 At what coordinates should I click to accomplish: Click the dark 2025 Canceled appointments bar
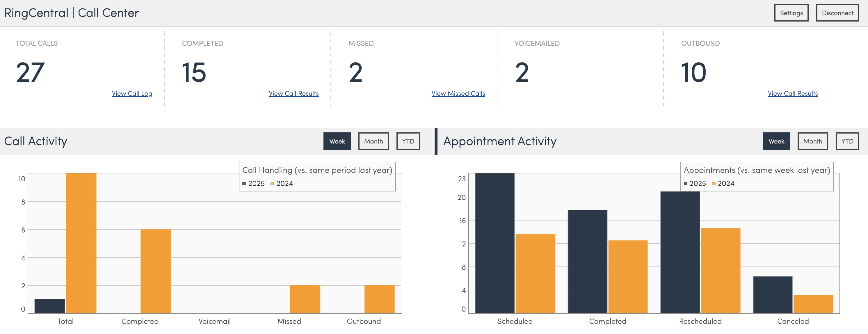pos(772,294)
